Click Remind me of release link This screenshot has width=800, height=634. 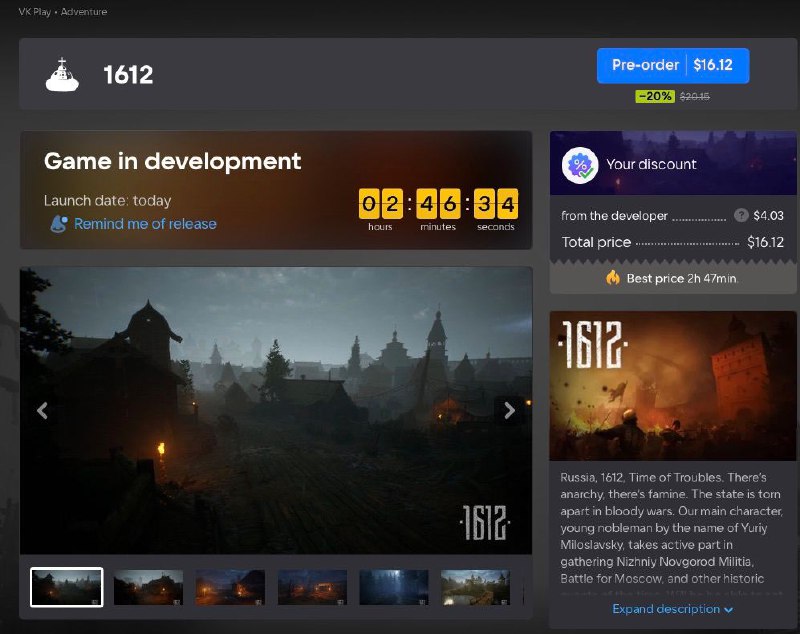pyautogui.click(x=145, y=224)
